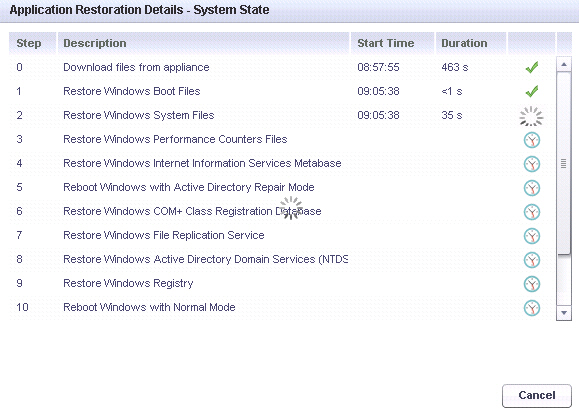Image resolution: width=579 pixels, height=414 pixels.
Task: Click scrollbar up arrow in steps list
Action: coord(563,65)
